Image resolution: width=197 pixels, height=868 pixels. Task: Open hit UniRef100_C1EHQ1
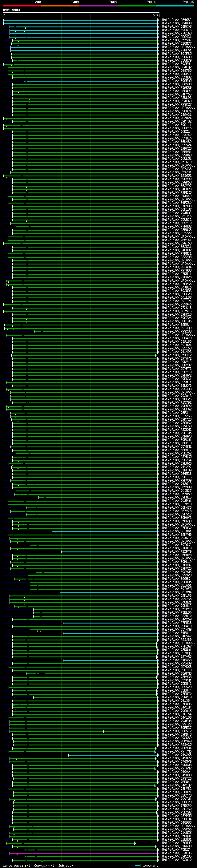pyautogui.click(x=177, y=840)
